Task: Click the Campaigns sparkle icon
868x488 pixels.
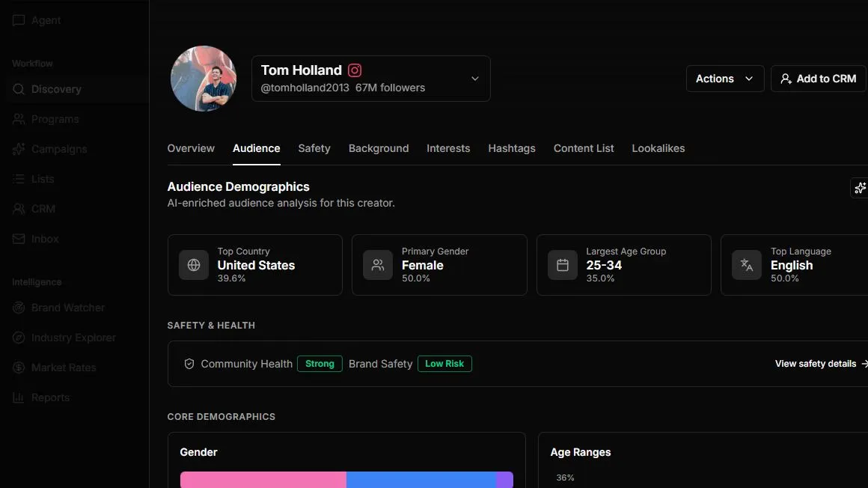Action: (x=18, y=149)
